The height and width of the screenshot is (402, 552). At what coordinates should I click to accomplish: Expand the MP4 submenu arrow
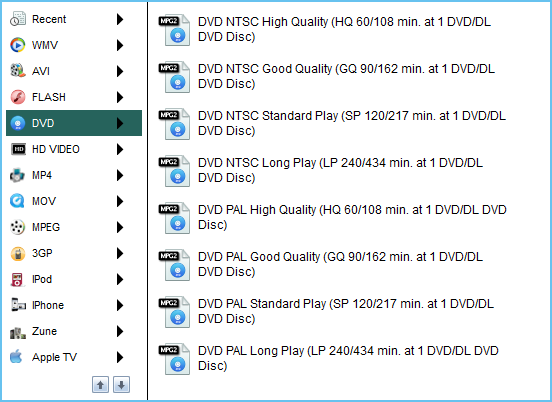coord(120,175)
